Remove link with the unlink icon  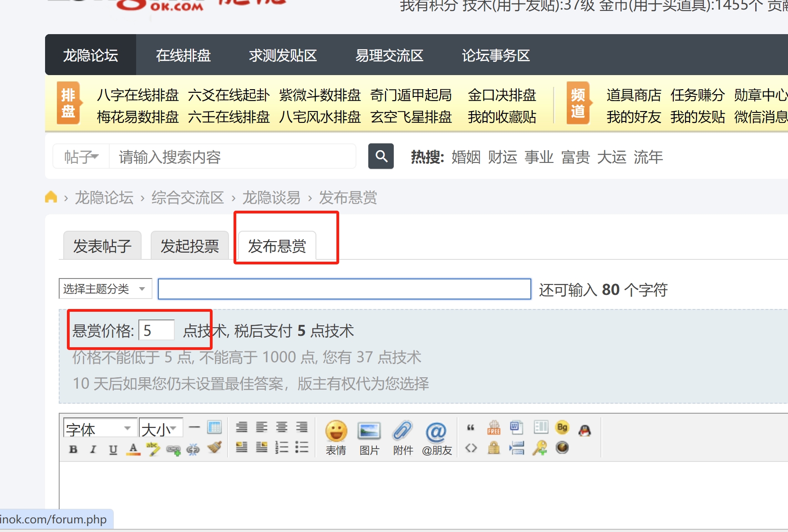[193, 450]
